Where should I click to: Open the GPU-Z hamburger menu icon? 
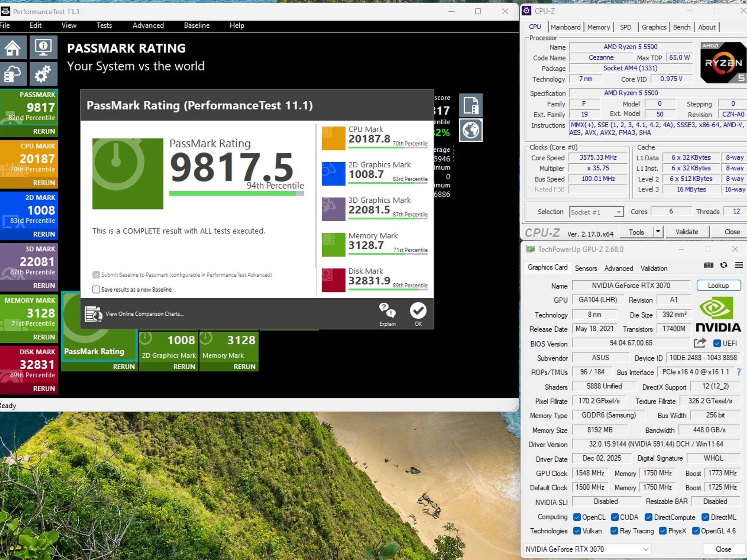739,265
